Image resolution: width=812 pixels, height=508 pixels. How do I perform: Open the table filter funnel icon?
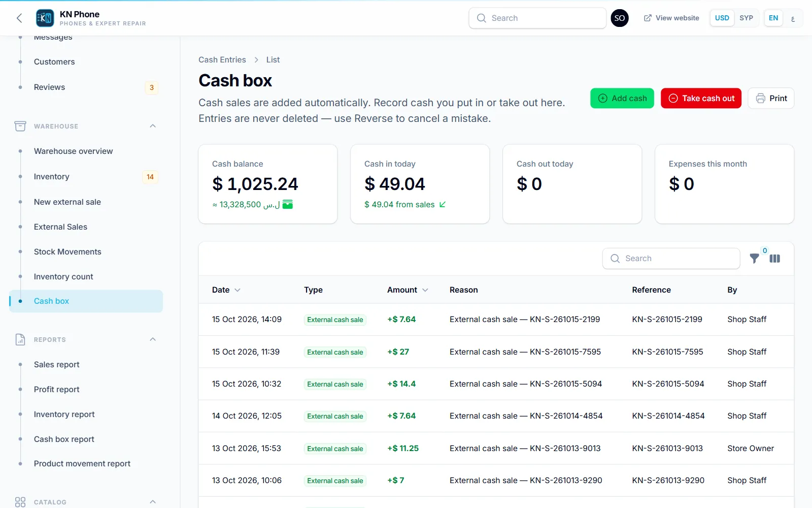pos(754,259)
